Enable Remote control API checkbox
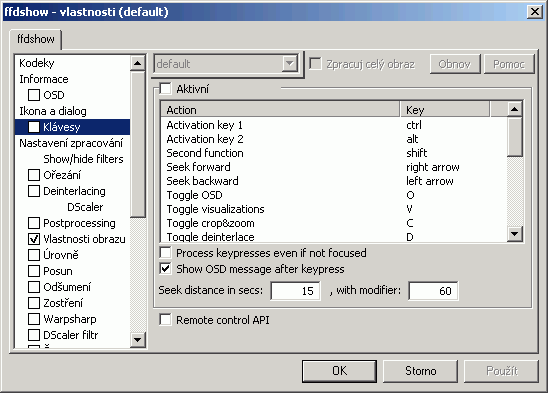The image size is (548, 393). coord(166,320)
